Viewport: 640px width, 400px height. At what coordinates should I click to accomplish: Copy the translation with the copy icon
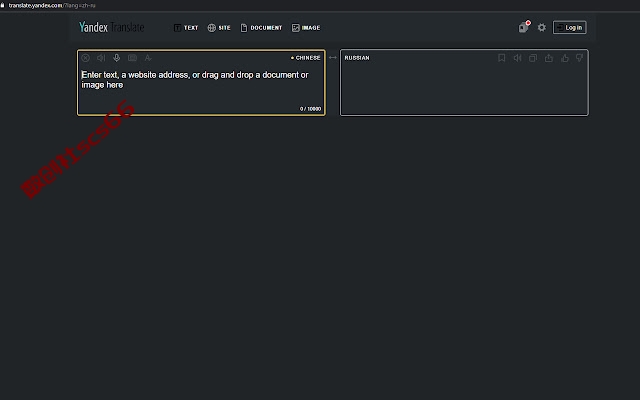[x=533, y=58]
